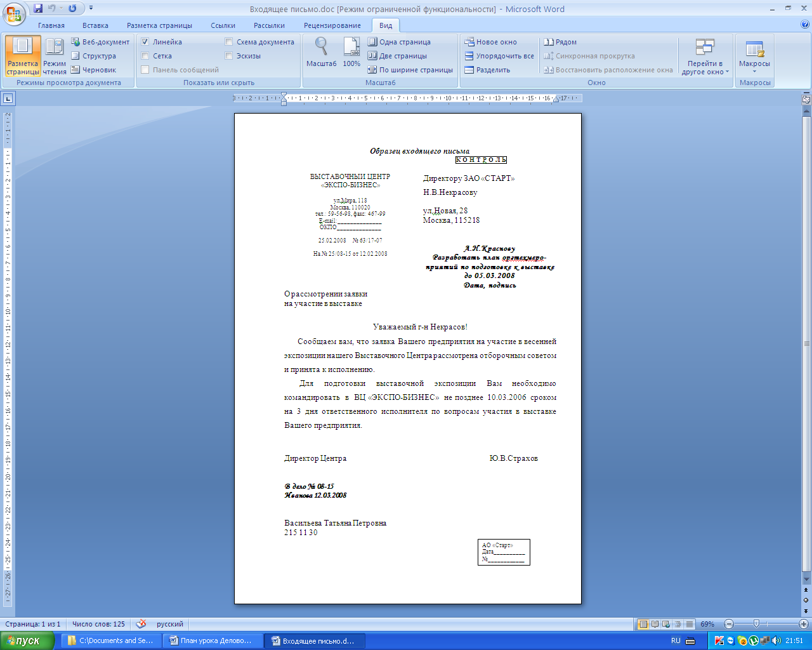Set zoom to 100% via ribbon icon
Image resolution: width=812 pixels, height=650 pixels.
pyautogui.click(x=351, y=47)
